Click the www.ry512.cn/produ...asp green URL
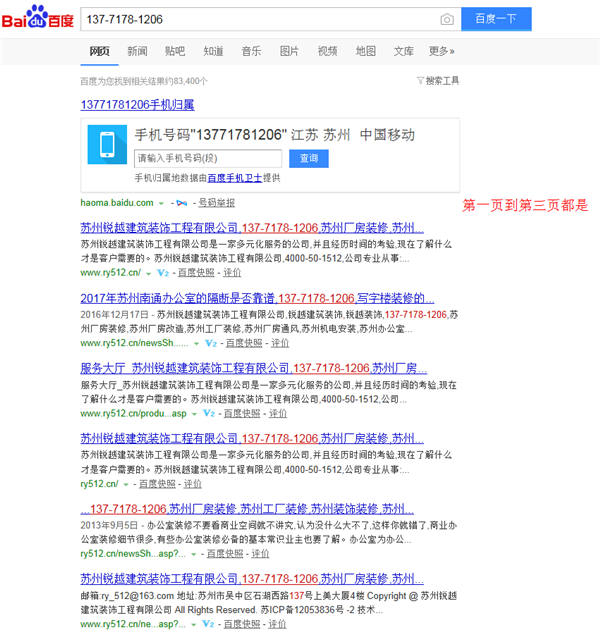This screenshot has height=639, width=600. tap(133, 414)
